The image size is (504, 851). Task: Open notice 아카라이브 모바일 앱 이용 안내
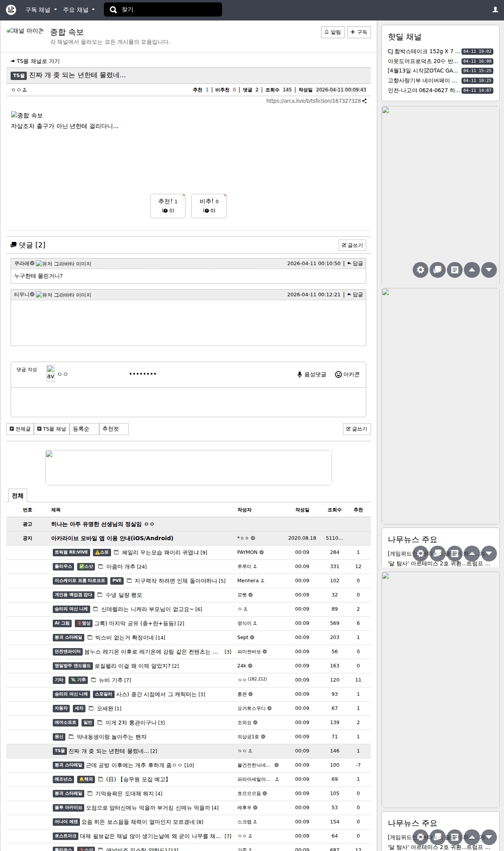pos(112,538)
